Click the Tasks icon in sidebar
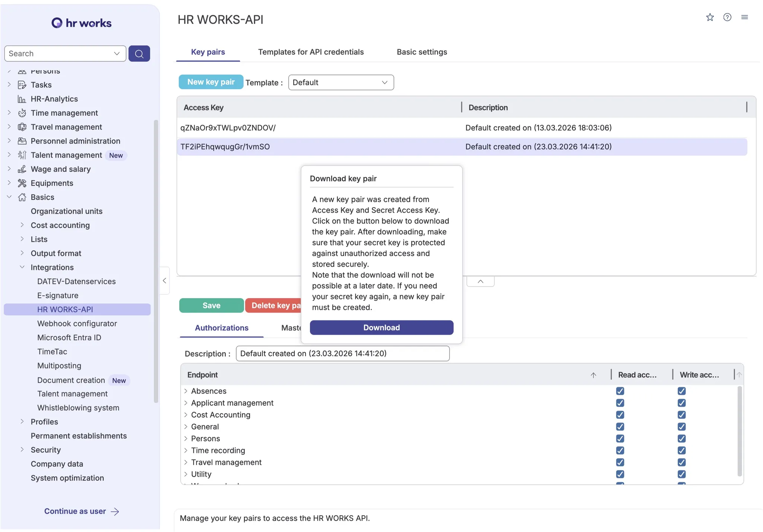This screenshot has width=763, height=532. pos(22,85)
